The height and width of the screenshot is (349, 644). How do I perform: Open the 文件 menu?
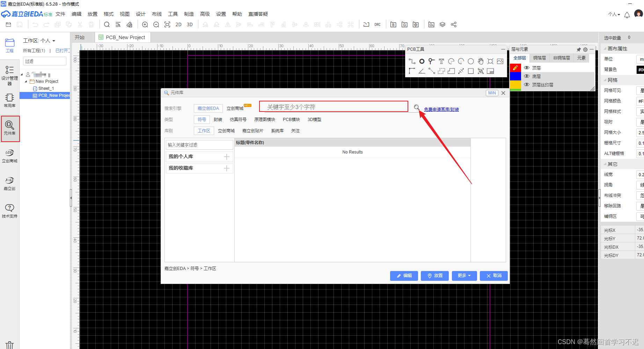pyautogui.click(x=60, y=14)
